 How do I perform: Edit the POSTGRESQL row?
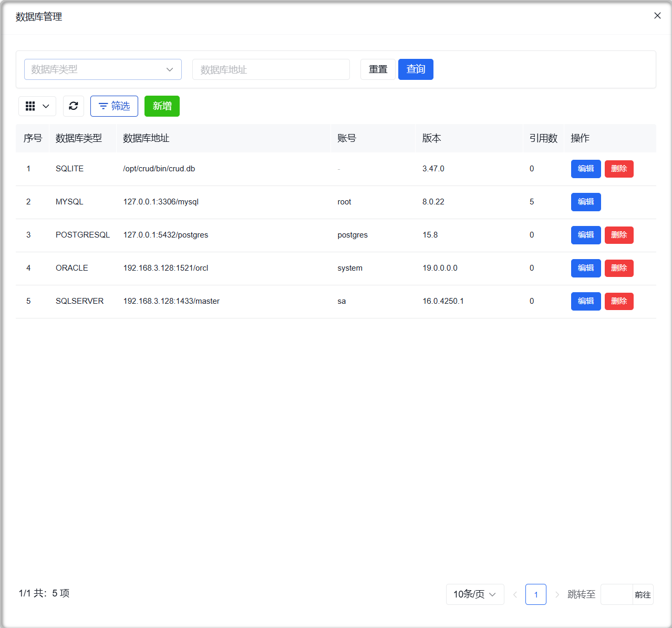(586, 235)
